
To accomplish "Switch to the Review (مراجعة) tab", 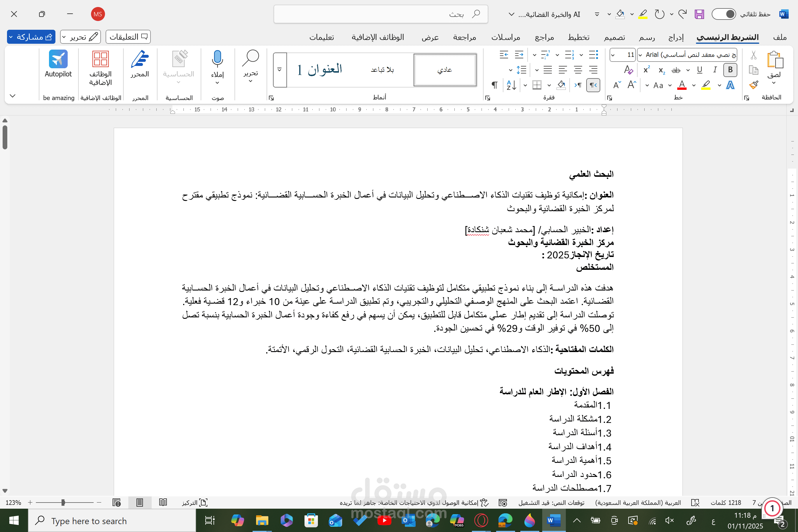I will (465, 37).
